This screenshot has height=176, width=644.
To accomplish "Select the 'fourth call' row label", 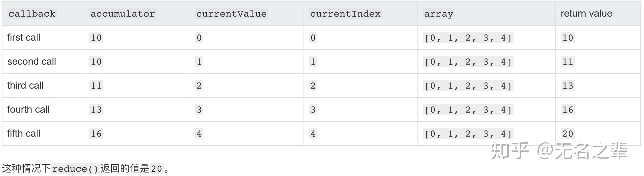I will pos(28,110).
